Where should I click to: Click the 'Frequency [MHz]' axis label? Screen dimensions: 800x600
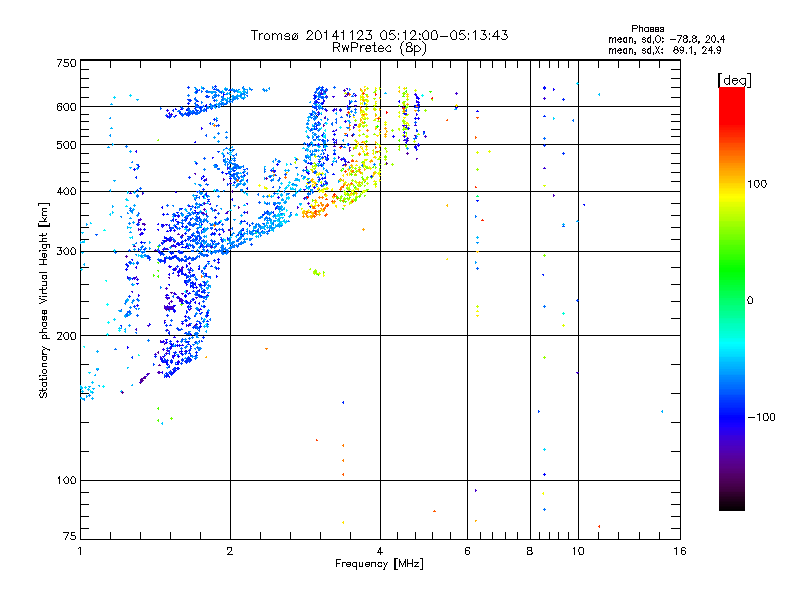[x=379, y=564]
